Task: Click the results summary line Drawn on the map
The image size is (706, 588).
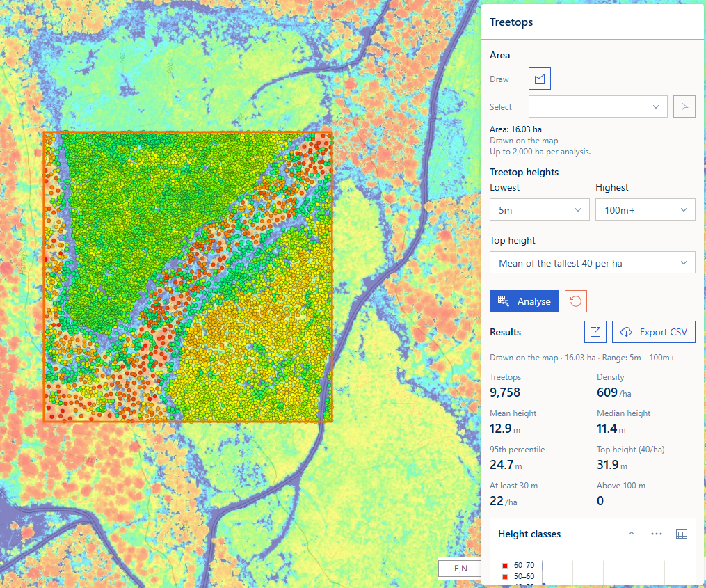Action: click(582, 358)
